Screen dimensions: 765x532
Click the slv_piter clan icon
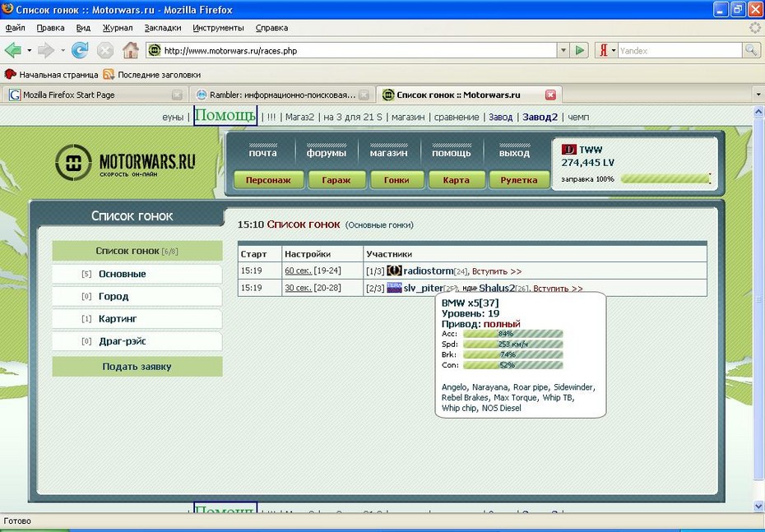(394, 288)
